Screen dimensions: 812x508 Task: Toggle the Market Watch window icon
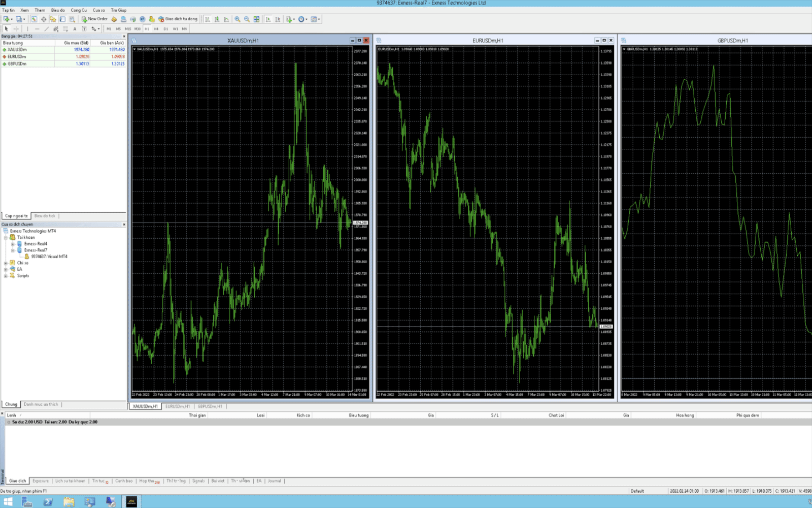pyautogui.click(x=34, y=19)
